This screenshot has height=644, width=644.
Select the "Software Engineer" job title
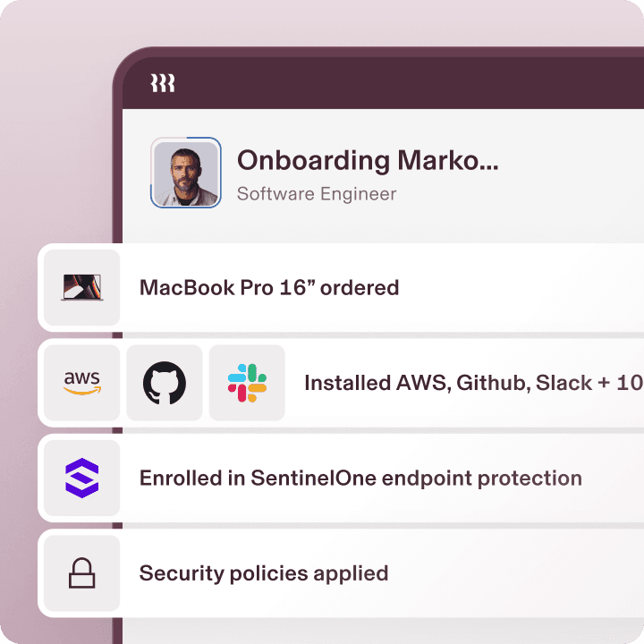point(316,193)
